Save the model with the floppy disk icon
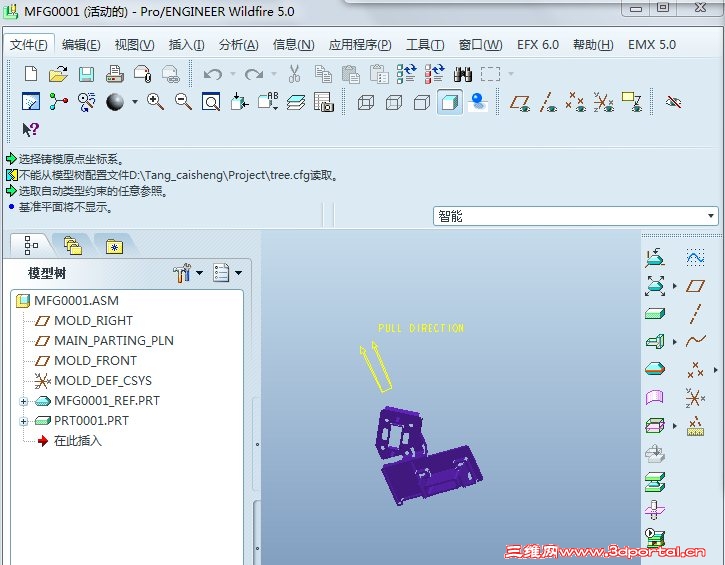 [86, 74]
